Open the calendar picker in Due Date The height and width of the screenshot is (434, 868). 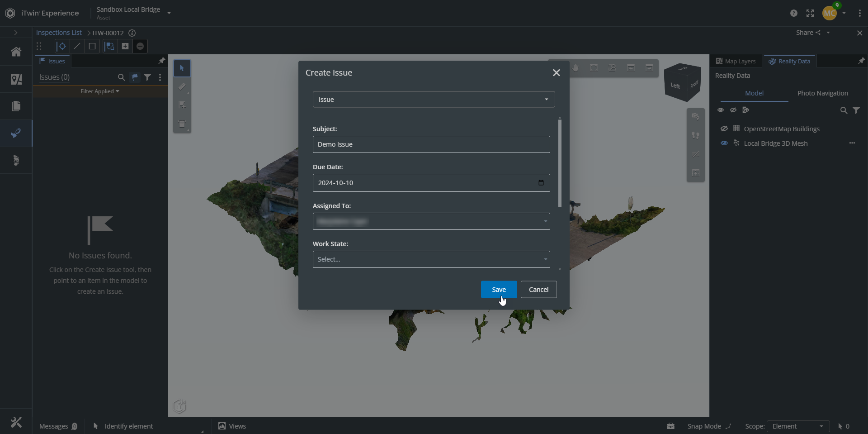[541, 183]
